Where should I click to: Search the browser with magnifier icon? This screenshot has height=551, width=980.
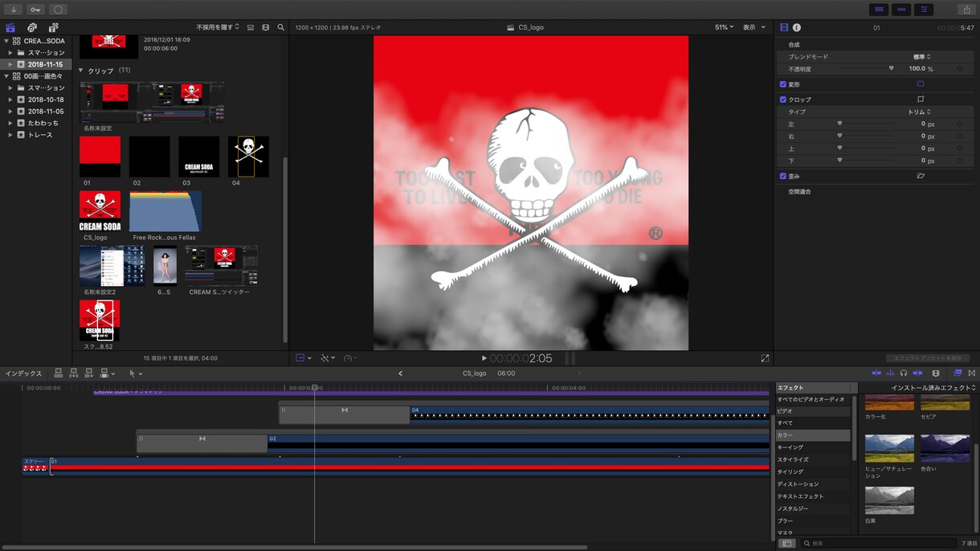[280, 27]
